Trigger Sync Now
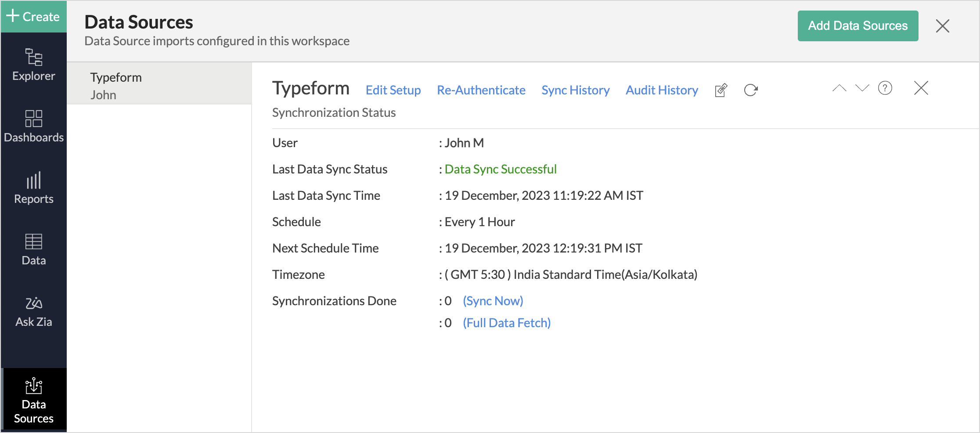This screenshot has width=980, height=433. pos(493,301)
